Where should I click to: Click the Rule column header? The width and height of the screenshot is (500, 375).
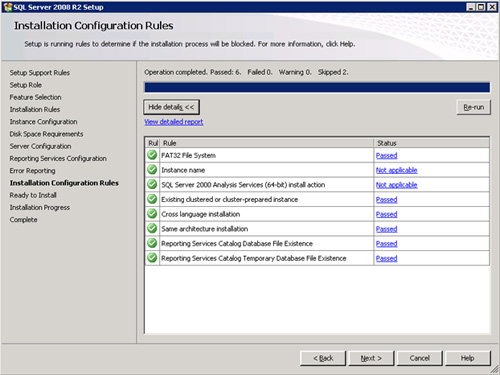(x=267, y=143)
